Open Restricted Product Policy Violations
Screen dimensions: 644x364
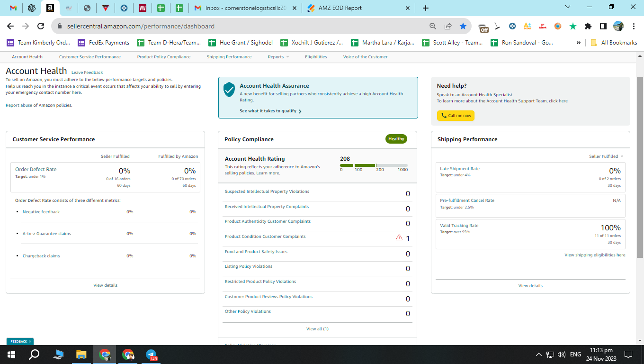point(260,282)
